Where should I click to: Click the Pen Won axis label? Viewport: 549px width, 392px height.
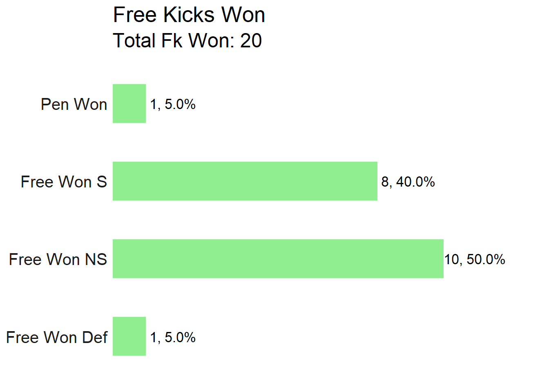[74, 105]
